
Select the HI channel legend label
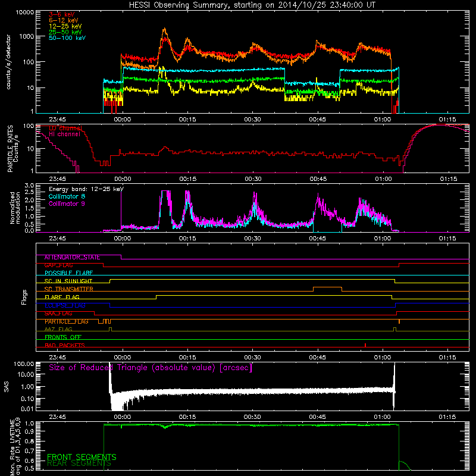click(x=64, y=134)
